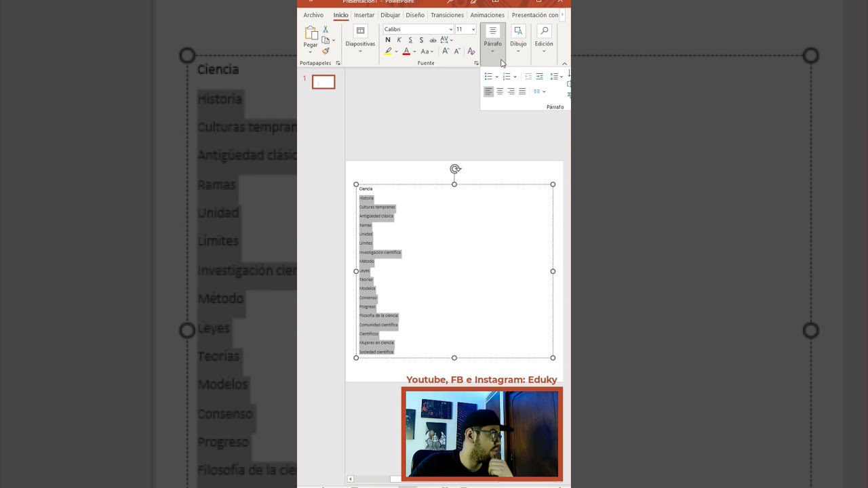Collapse the ribbon with the chevron
Image resolution: width=868 pixels, height=488 pixels.
pyautogui.click(x=564, y=64)
